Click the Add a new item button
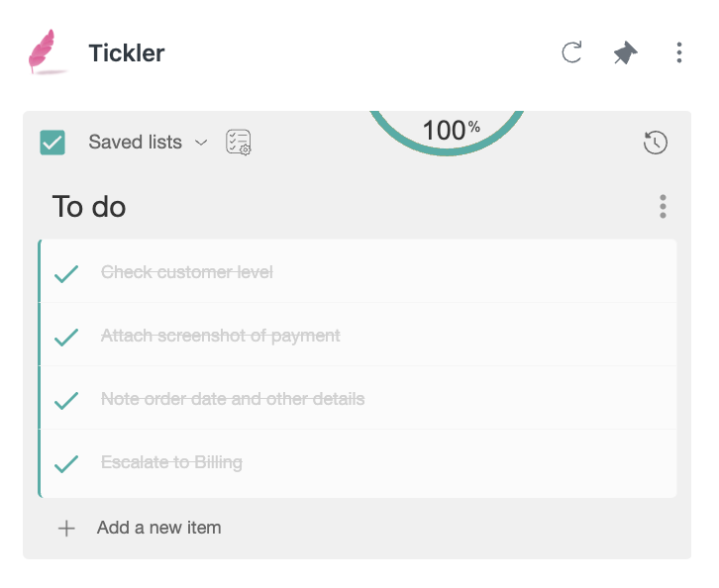719x588 pixels. point(140,528)
